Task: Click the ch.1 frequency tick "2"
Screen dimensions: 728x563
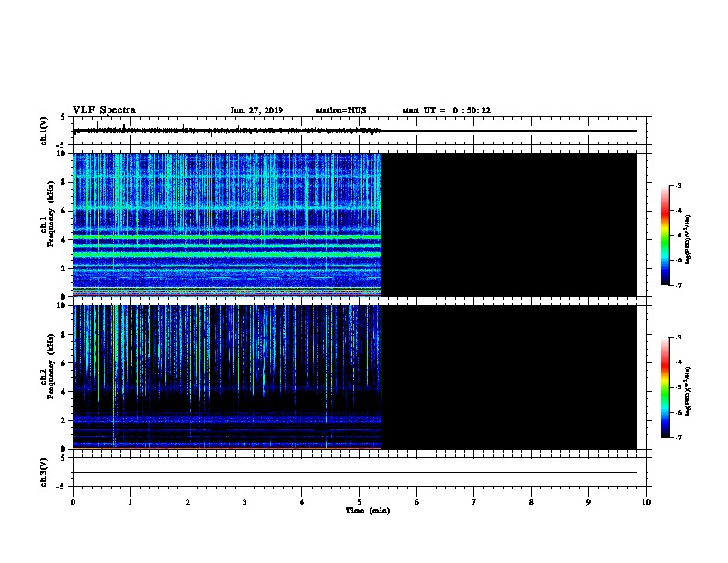Action: [63, 269]
